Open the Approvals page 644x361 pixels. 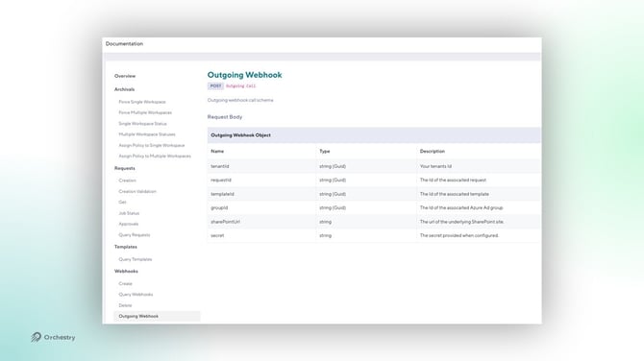coord(129,224)
